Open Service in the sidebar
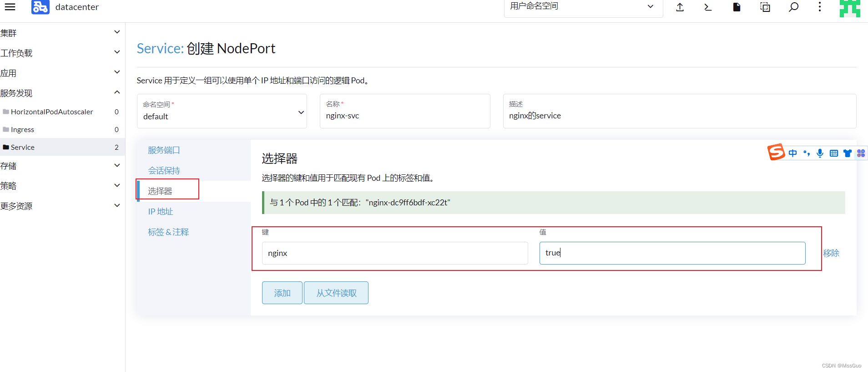The image size is (868, 372). coord(23,147)
